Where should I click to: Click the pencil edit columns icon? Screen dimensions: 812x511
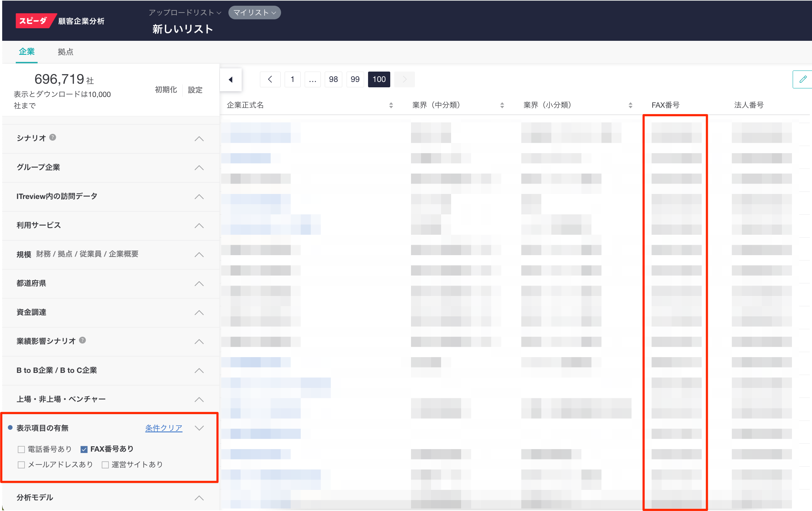coord(803,79)
